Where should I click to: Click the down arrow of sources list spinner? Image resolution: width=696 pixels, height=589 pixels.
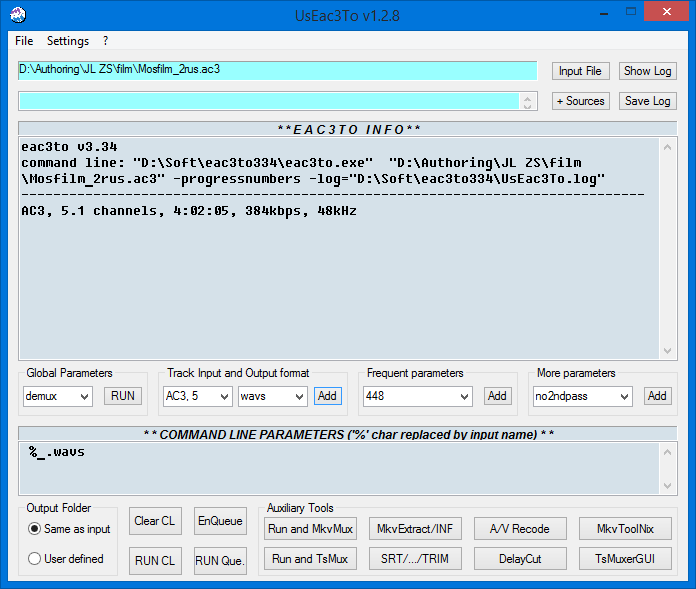point(527,106)
